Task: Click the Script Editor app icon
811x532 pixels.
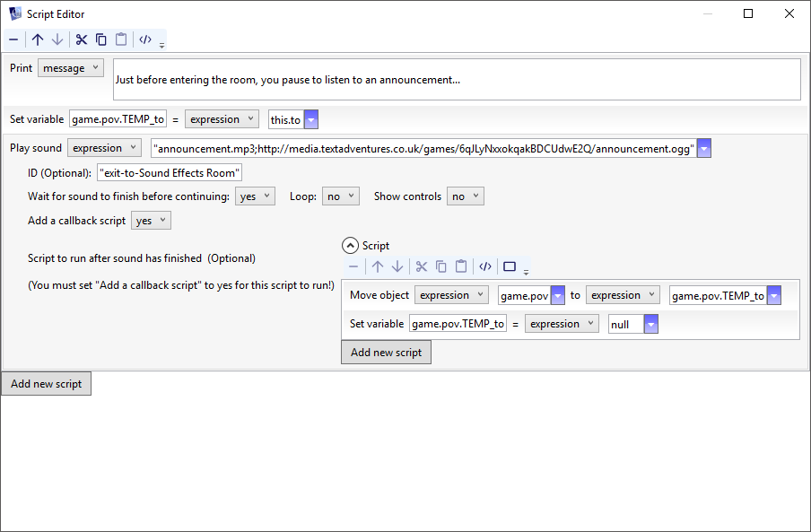Action: coord(15,14)
